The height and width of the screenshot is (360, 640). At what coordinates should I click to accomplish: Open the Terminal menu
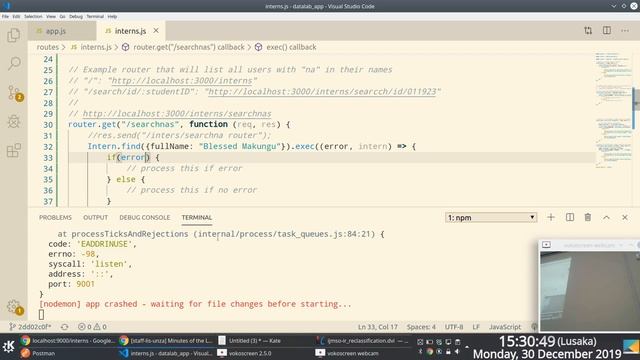tap(95, 16)
